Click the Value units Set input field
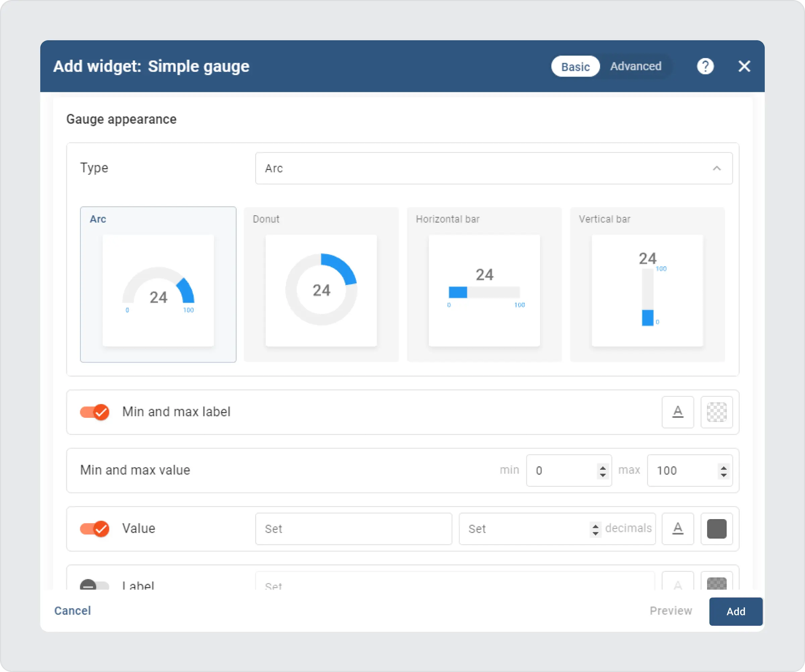Screen dimensions: 805x672 353,529
